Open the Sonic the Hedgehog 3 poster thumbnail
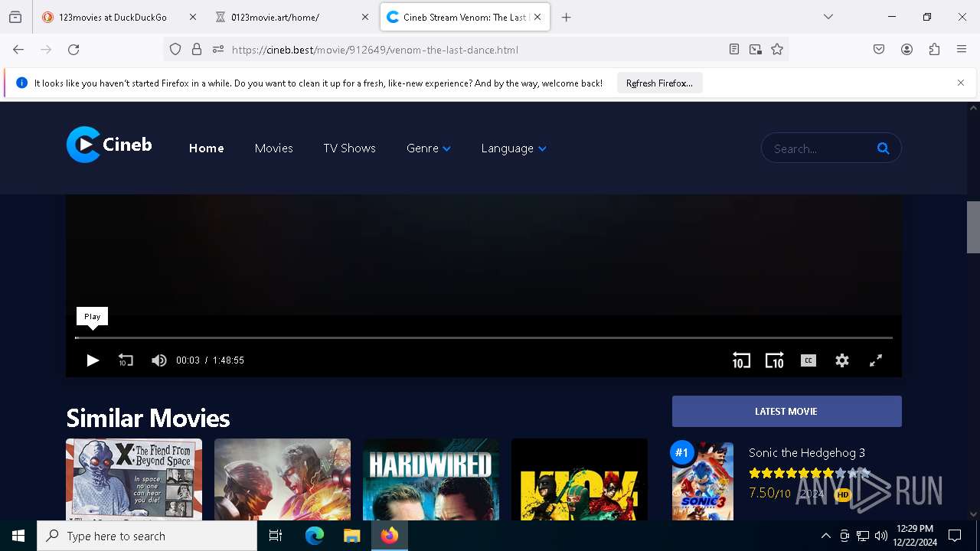This screenshot has height=551, width=980. coord(703,481)
